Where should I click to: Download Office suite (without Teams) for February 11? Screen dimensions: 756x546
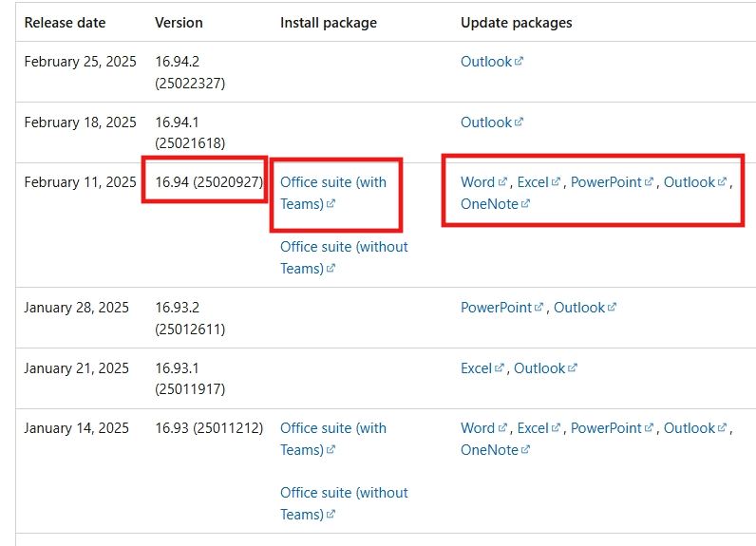[x=344, y=257]
